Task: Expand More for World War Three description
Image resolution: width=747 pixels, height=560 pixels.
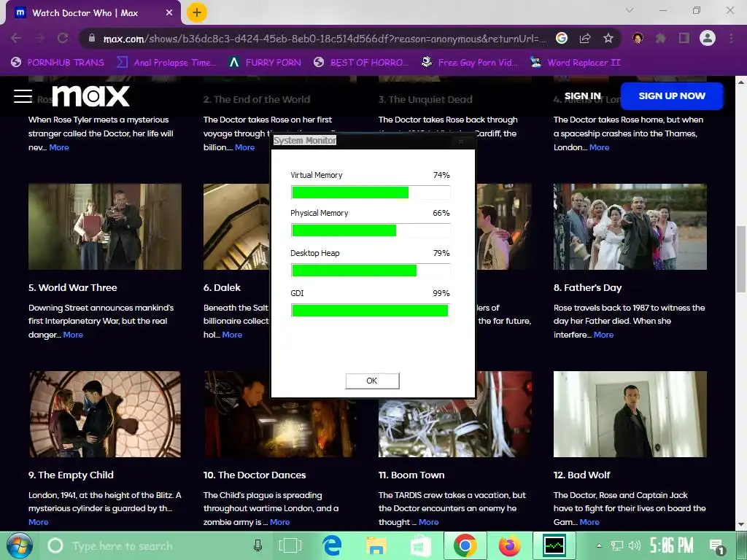Action: pos(73,335)
